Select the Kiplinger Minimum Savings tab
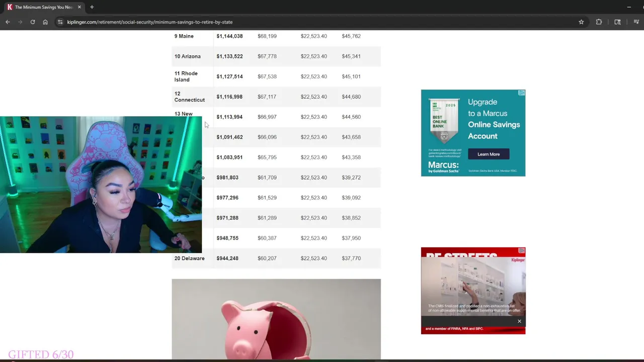The width and height of the screenshot is (644, 362). point(44,7)
